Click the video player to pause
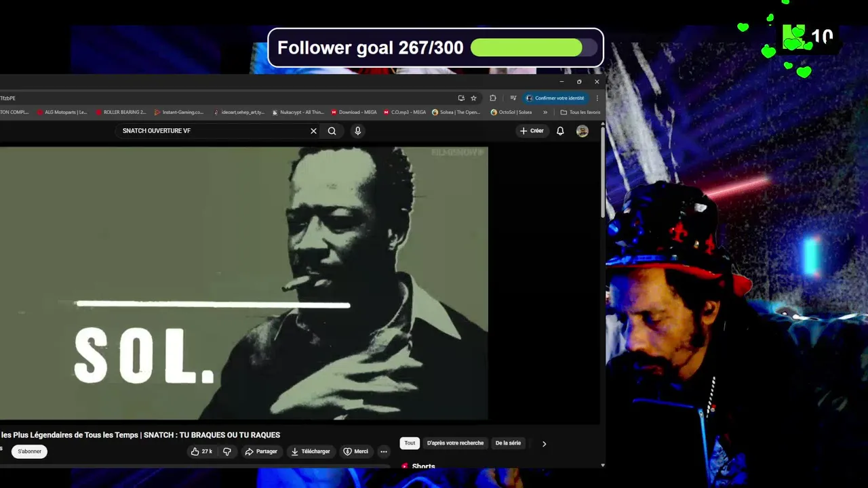 click(x=244, y=283)
